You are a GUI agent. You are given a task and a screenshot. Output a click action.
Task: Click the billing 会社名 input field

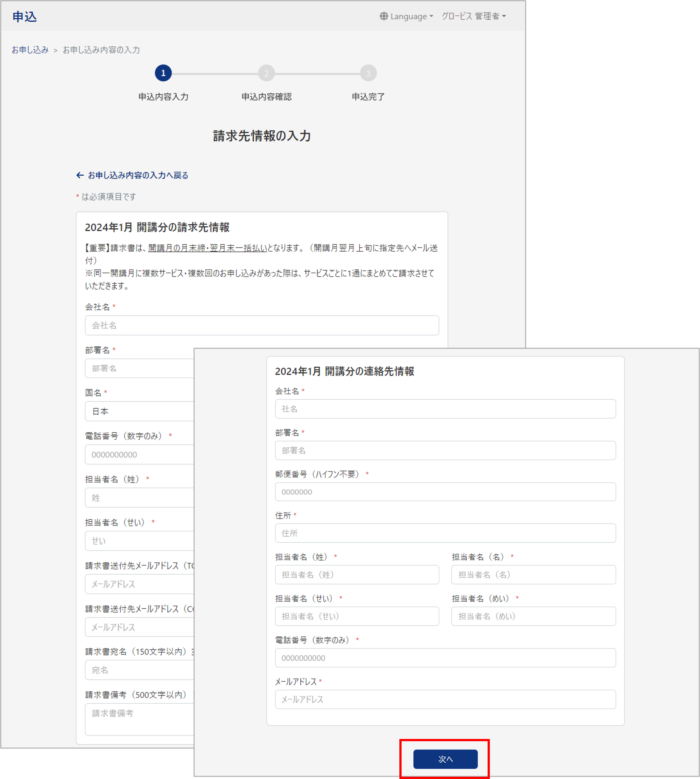pyautogui.click(x=262, y=326)
